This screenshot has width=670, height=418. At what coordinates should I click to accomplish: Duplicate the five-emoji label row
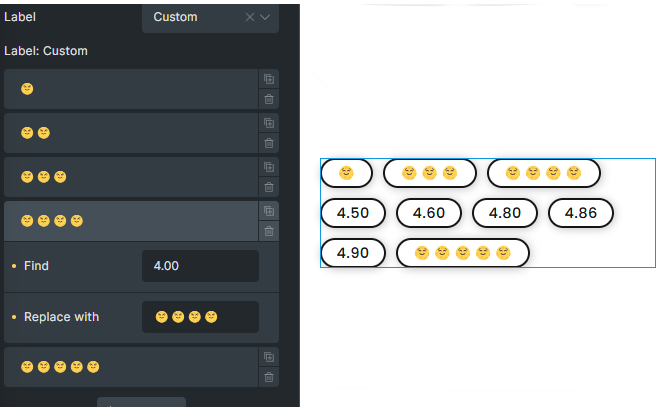click(269, 357)
